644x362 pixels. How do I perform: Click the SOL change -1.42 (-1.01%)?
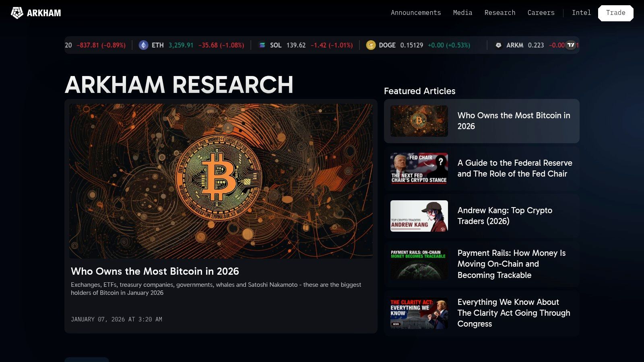tap(332, 45)
